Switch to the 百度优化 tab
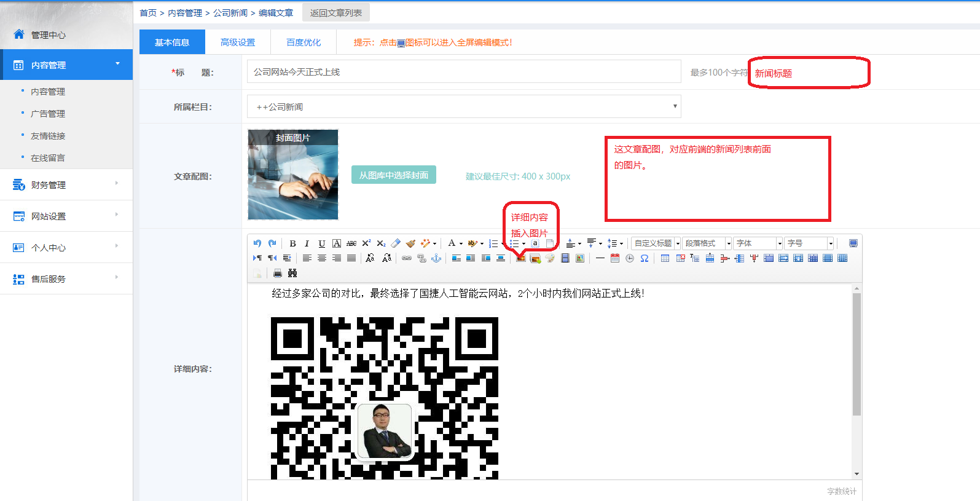This screenshot has width=980, height=501. [x=304, y=42]
